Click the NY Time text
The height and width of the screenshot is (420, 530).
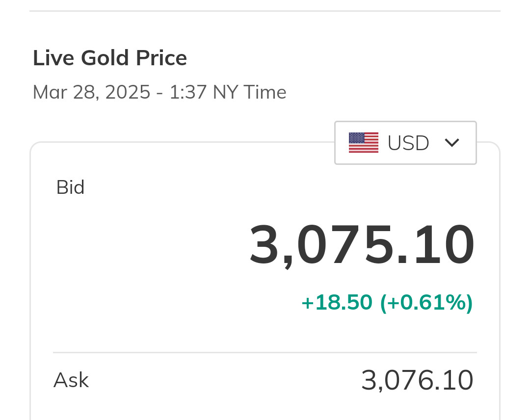pyautogui.click(x=249, y=92)
